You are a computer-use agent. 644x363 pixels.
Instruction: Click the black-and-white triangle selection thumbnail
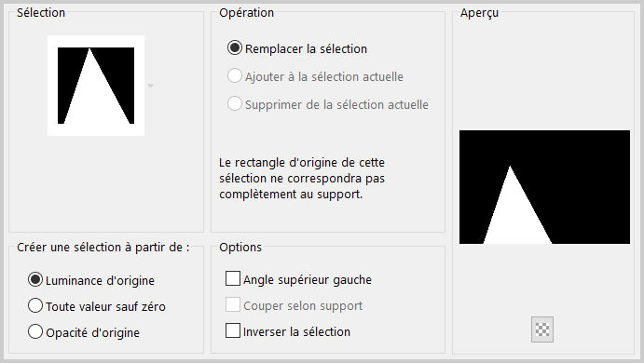pos(96,86)
